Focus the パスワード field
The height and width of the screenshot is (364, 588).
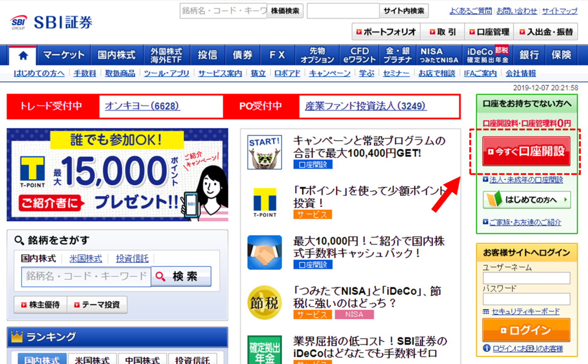tap(526, 299)
